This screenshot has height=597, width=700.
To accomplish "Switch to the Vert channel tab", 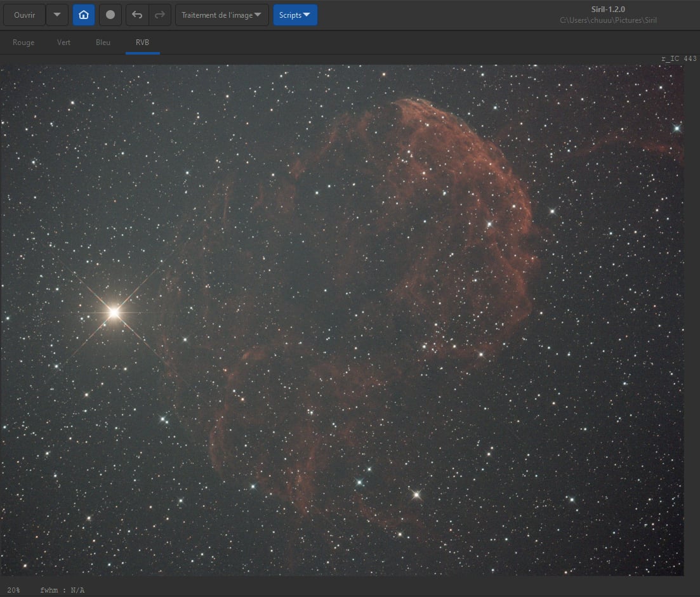I will [63, 43].
